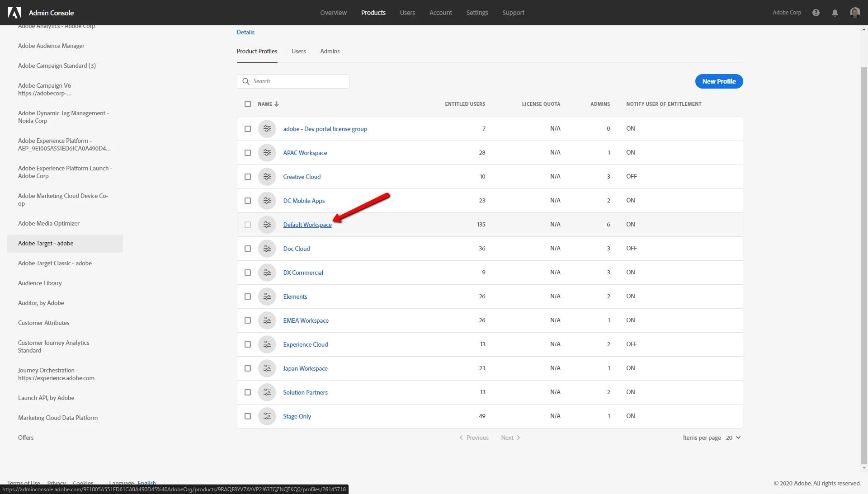
Task: Open the Default Workspace profile link
Action: pos(307,225)
